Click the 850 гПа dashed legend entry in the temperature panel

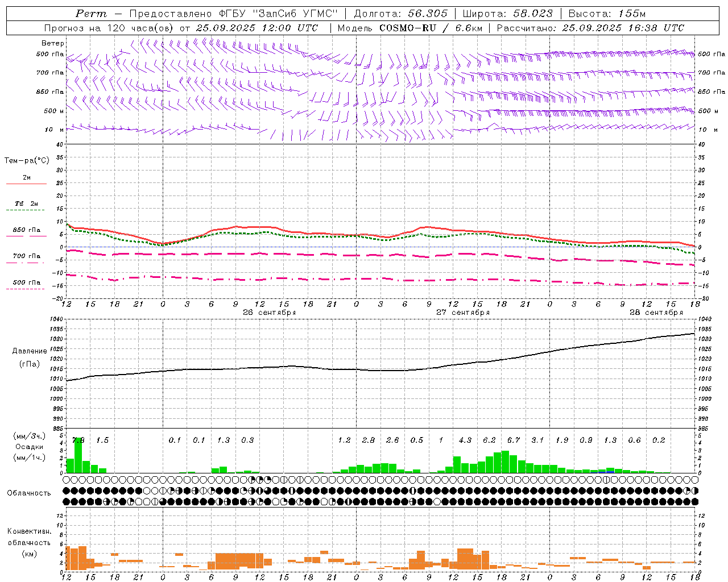(27, 233)
